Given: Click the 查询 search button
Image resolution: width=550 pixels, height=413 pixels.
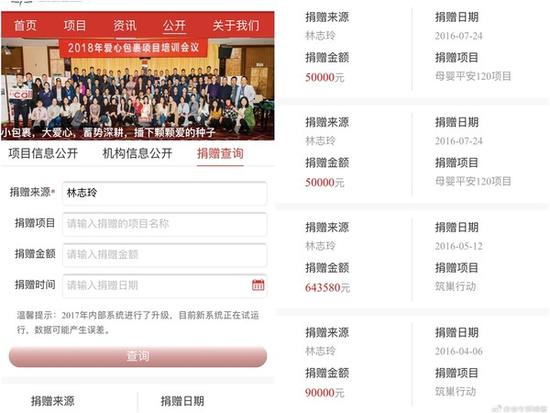Looking at the screenshot, I should click(138, 356).
